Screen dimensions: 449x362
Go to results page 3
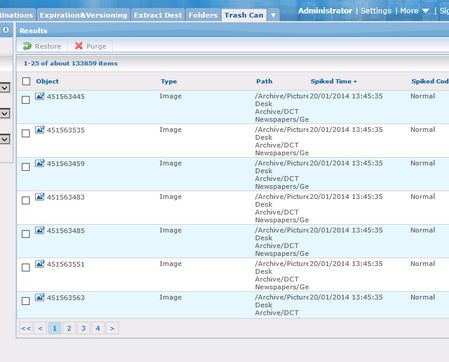coord(83,328)
